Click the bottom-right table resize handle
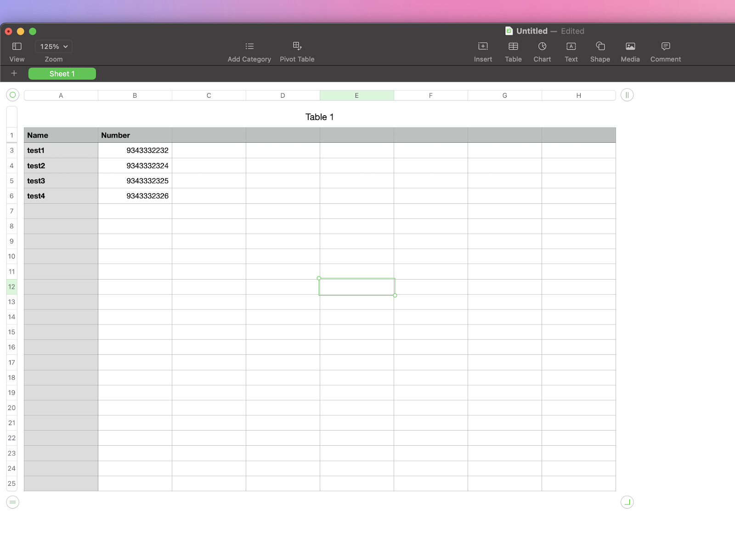The width and height of the screenshot is (735, 560). point(627,502)
